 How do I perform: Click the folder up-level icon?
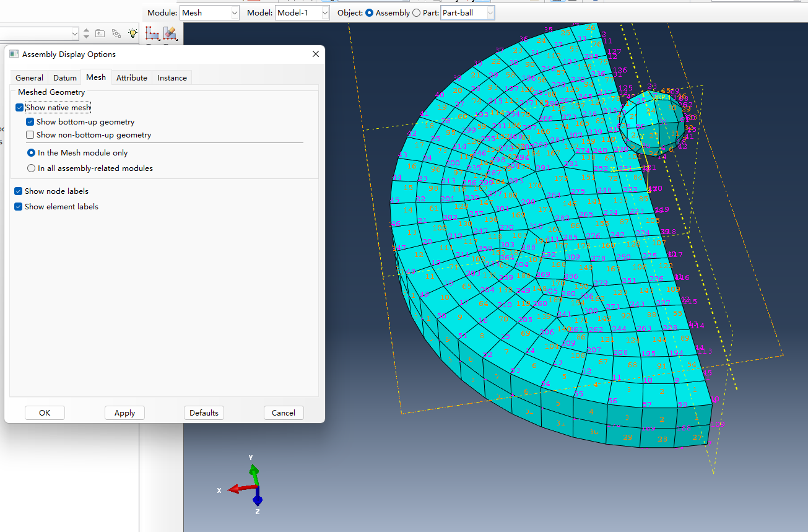click(x=100, y=33)
